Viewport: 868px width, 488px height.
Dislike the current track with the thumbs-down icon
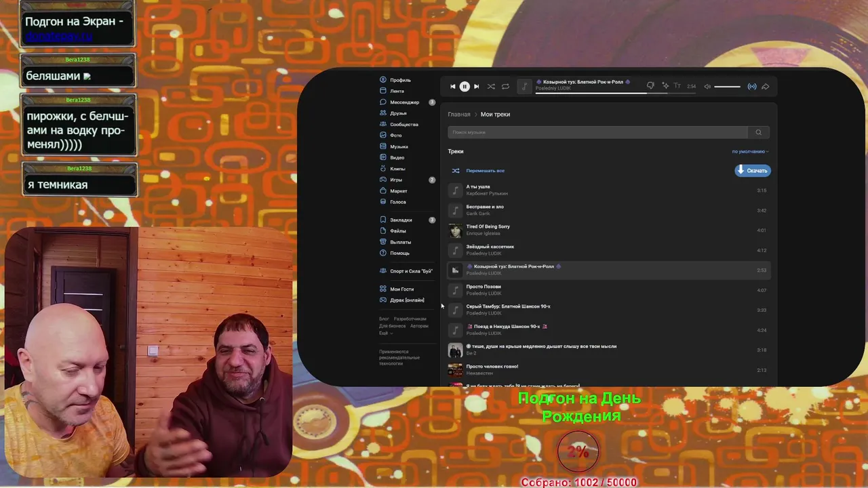point(650,86)
